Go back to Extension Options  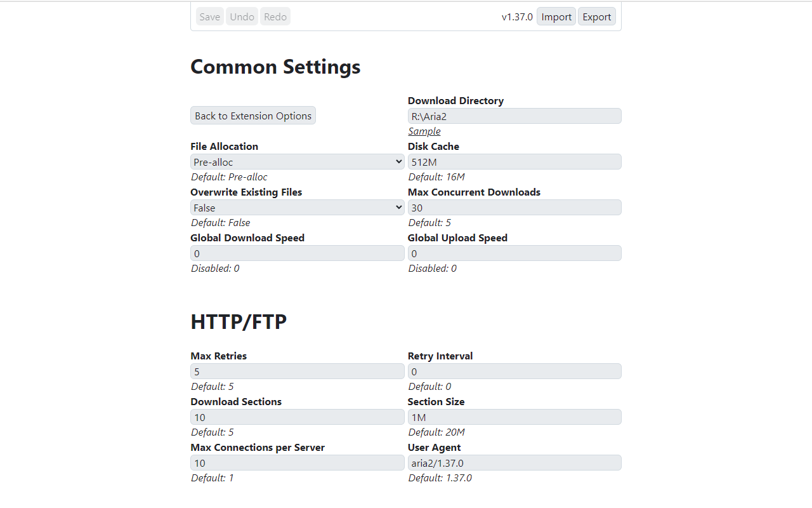pos(253,116)
